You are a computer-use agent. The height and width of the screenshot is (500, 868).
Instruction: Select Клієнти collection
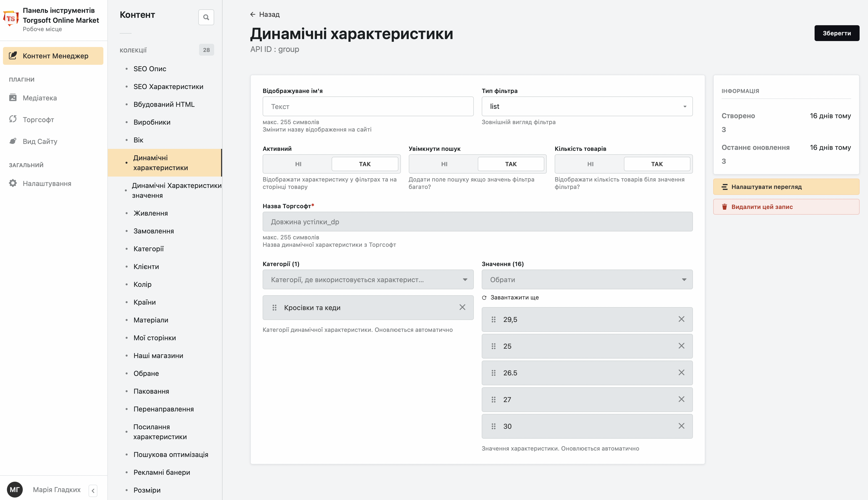(x=146, y=267)
